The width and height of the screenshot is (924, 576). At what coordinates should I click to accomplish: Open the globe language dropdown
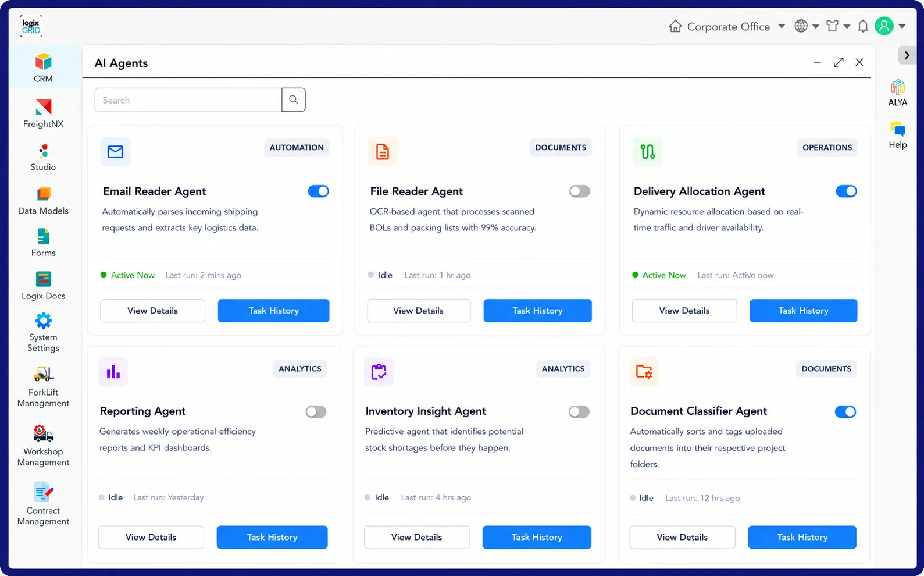coord(807,26)
